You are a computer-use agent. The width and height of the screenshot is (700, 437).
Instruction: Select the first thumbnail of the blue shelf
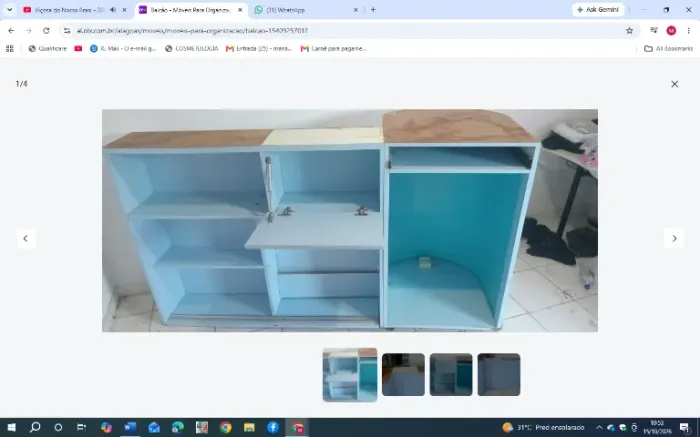click(x=350, y=375)
